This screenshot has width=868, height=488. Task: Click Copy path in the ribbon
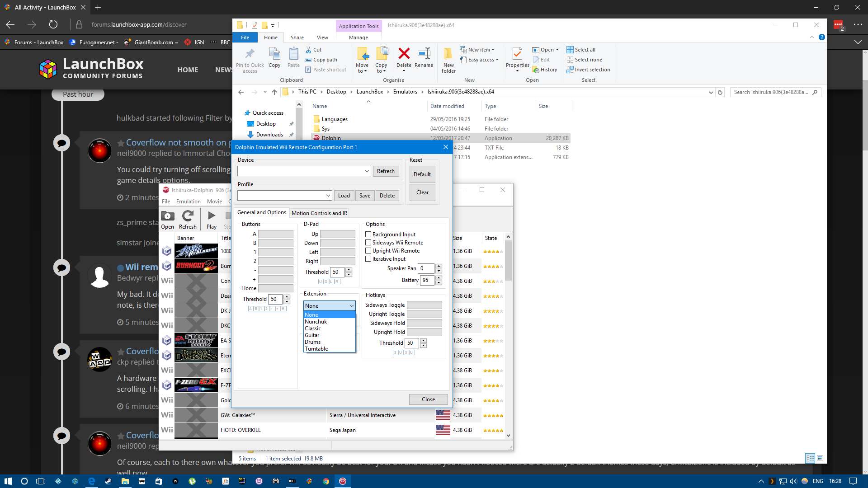[x=321, y=60]
